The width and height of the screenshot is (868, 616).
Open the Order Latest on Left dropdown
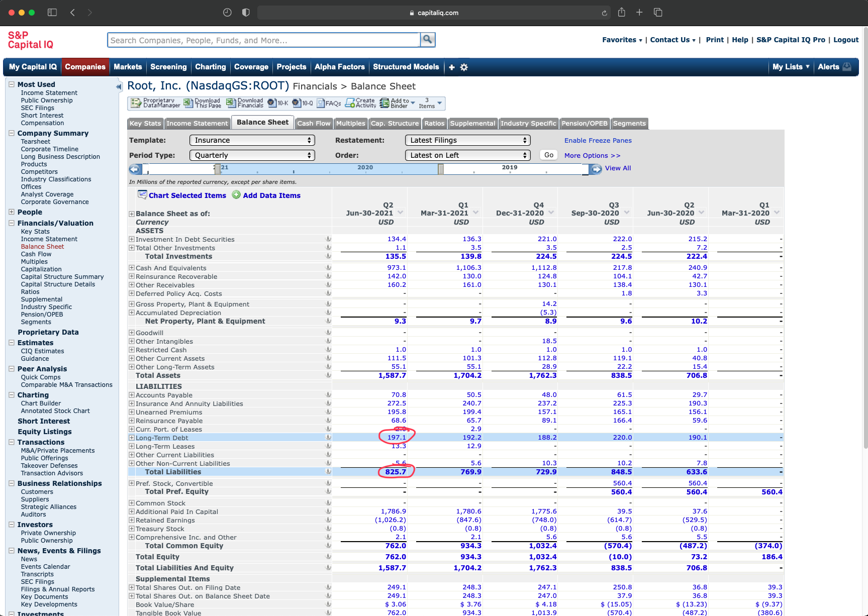point(467,155)
